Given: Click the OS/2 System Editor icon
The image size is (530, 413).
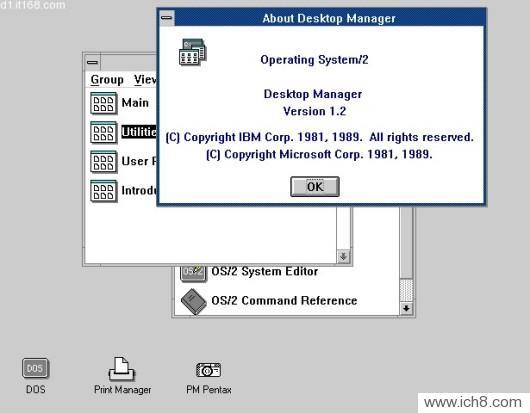Looking at the screenshot, I should pos(193,273).
